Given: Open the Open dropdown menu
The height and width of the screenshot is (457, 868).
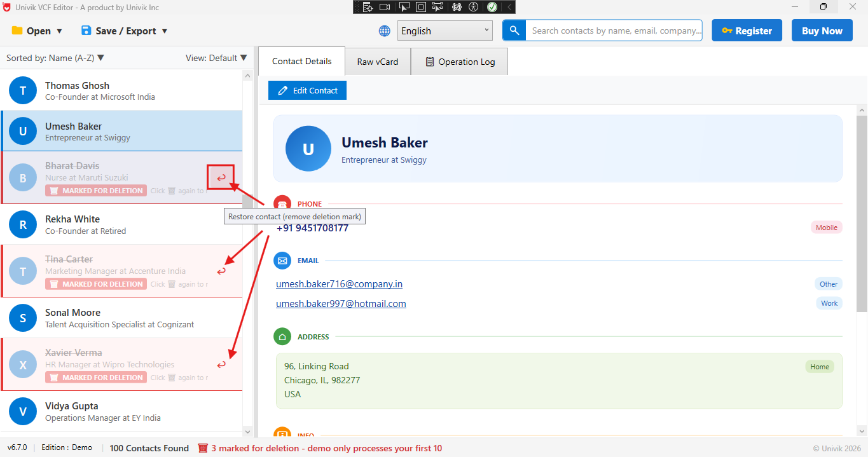Looking at the screenshot, I should coord(37,31).
